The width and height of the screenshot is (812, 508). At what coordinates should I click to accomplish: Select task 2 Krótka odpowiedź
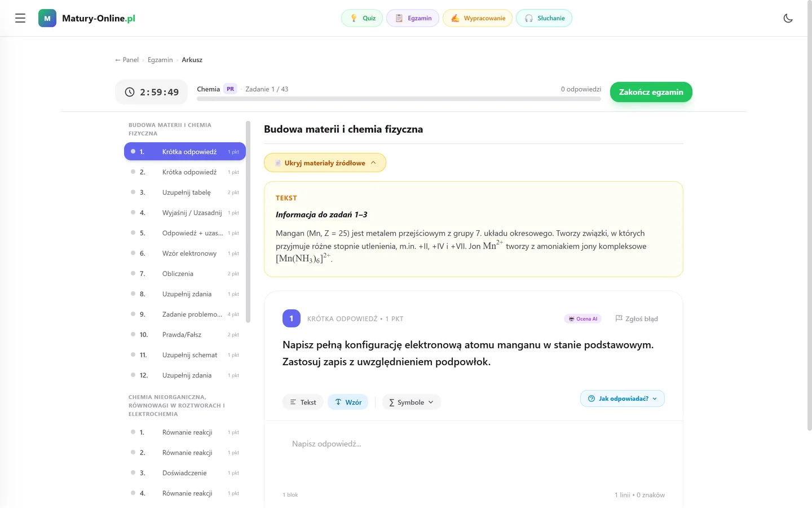tap(185, 172)
